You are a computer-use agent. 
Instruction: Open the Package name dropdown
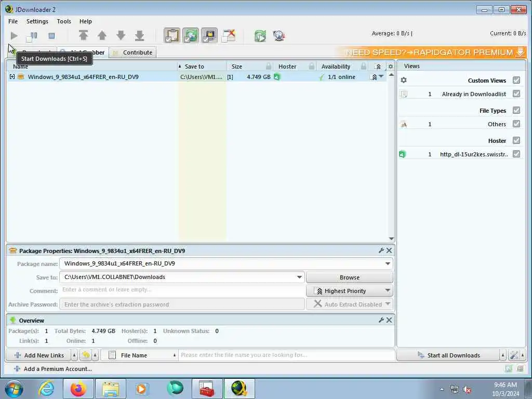[x=388, y=263]
